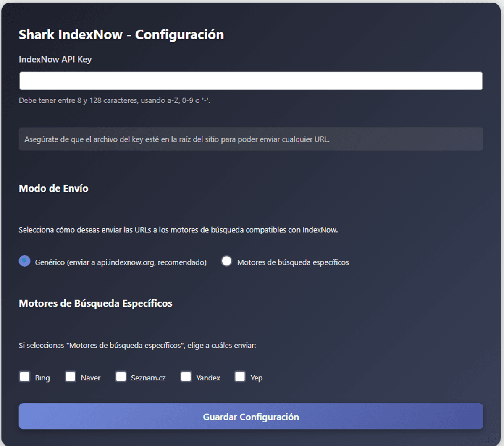Click the "Motores de Búsqueda Específicos" section heading

tap(95, 304)
